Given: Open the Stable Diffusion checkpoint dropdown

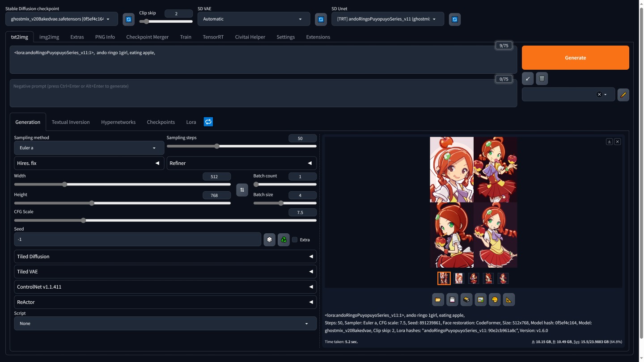Looking at the screenshot, I should click(x=62, y=19).
